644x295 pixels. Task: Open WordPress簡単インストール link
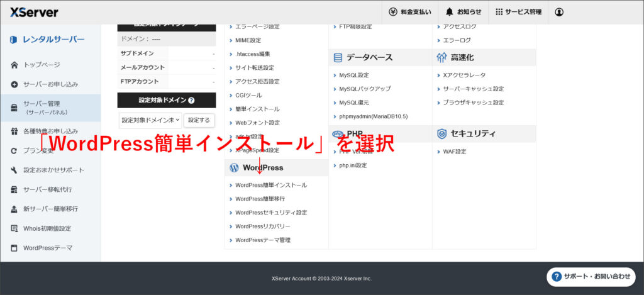click(x=270, y=186)
